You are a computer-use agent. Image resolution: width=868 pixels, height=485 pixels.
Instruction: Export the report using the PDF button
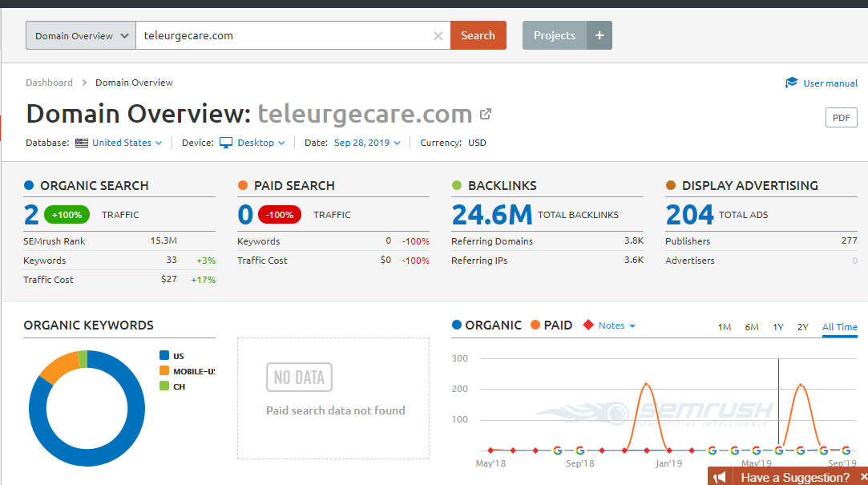coord(841,118)
